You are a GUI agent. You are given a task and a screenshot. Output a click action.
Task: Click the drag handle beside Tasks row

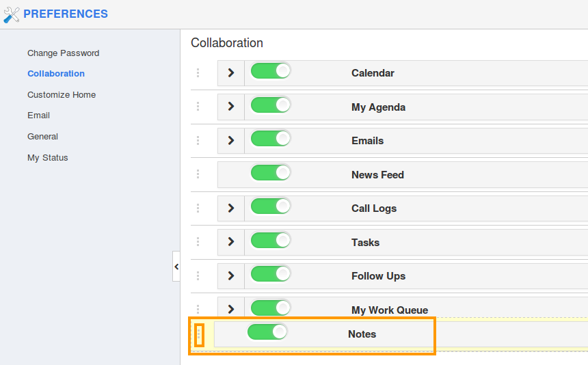[x=198, y=242]
